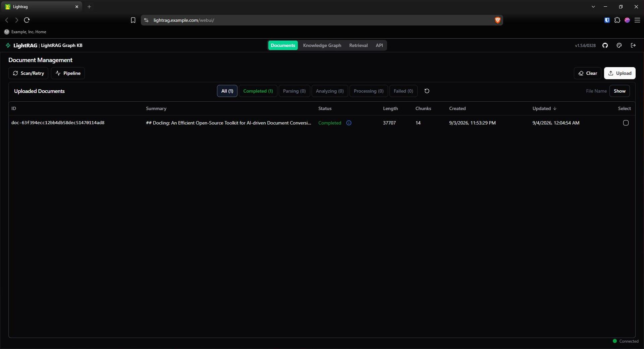Click the Clear documents button
The height and width of the screenshot is (349, 644).
587,73
